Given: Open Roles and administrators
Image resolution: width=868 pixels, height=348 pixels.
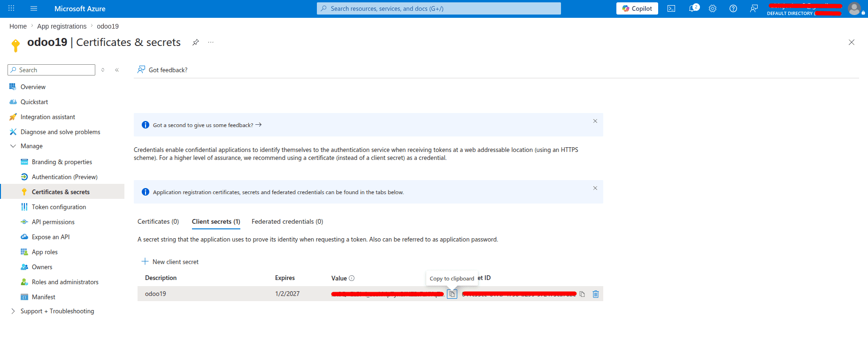Looking at the screenshot, I should (65, 282).
